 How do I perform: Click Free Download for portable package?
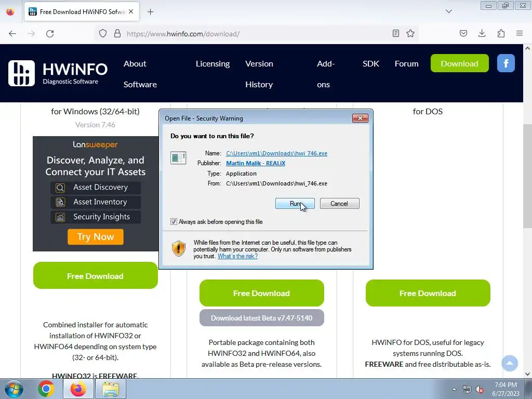[262, 293]
